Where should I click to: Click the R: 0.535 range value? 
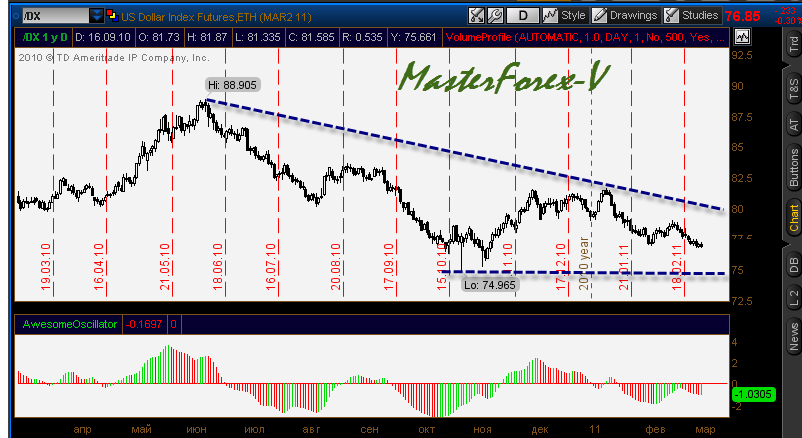pyautogui.click(x=362, y=37)
